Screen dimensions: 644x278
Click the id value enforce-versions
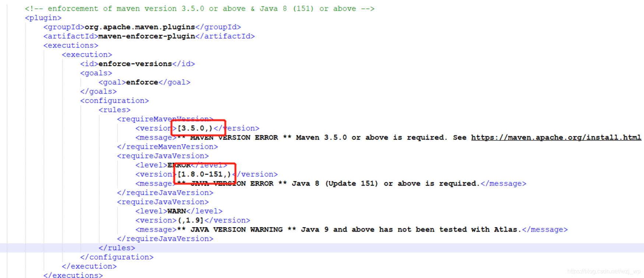(x=135, y=64)
